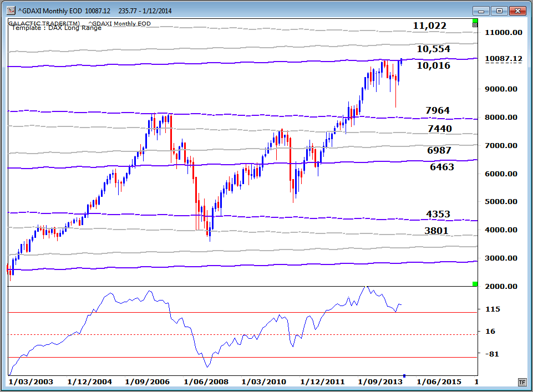Click the 7000.00 price axis label
This screenshot has height=392, width=533.
[x=501, y=146]
